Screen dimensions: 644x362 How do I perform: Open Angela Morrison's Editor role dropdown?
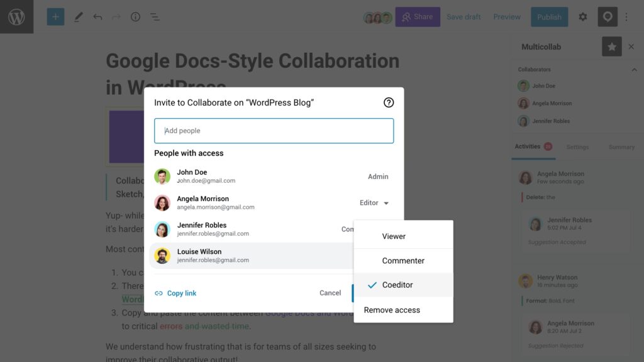coord(374,203)
